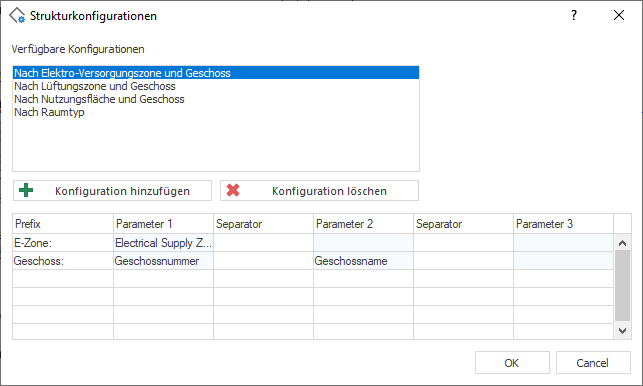Edit the 'E-Zone:' prefix cell

click(63, 243)
